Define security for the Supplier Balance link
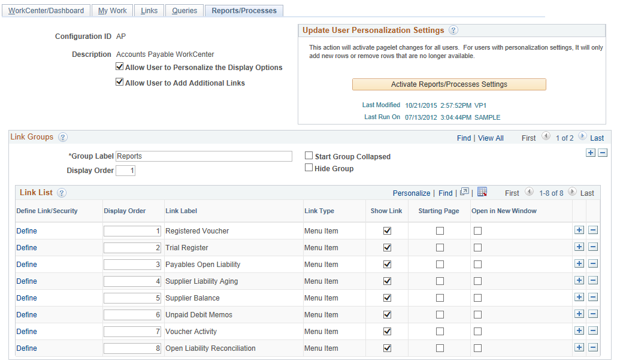Screen dimensions: 617x364 (x=26, y=298)
